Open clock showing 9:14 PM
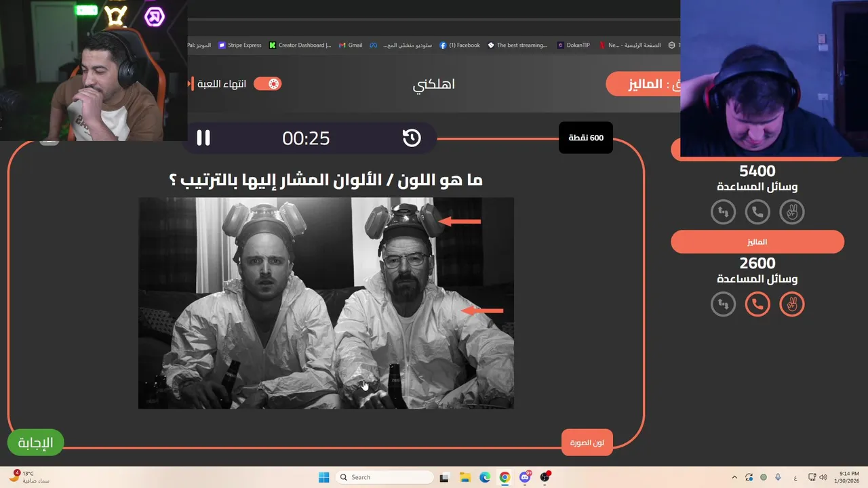The image size is (868, 488). click(x=848, y=477)
